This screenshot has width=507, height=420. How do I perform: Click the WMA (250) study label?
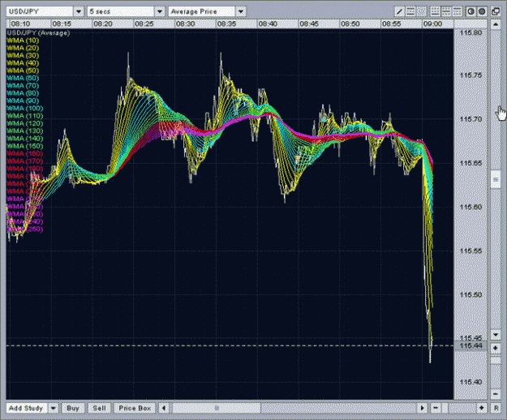pyautogui.click(x=24, y=229)
